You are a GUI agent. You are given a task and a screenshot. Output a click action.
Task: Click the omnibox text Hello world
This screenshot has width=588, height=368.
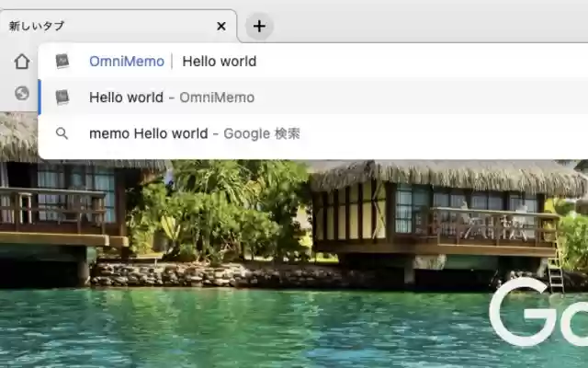coord(219,62)
